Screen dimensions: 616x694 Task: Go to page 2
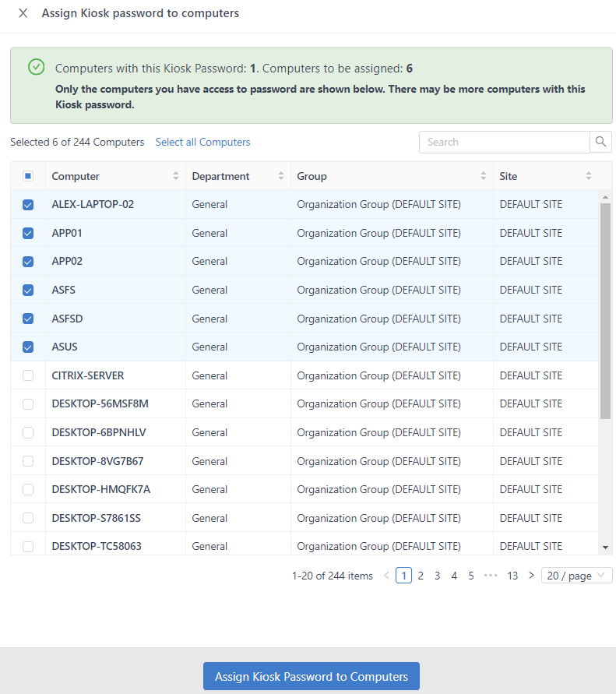pyautogui.click(x=421, y=576)
